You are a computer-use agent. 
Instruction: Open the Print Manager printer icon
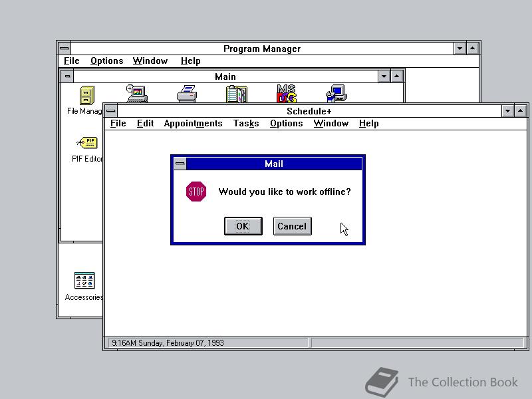click(x=187, y=94)
